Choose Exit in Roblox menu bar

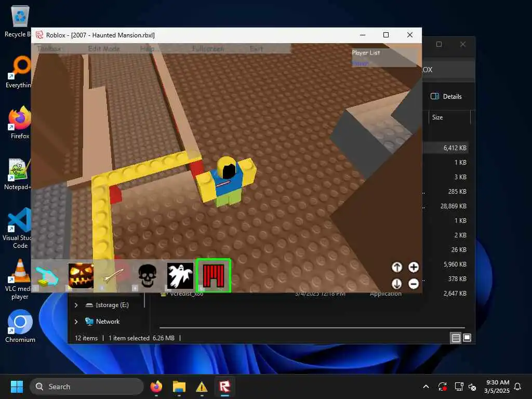tap(256, 48)
